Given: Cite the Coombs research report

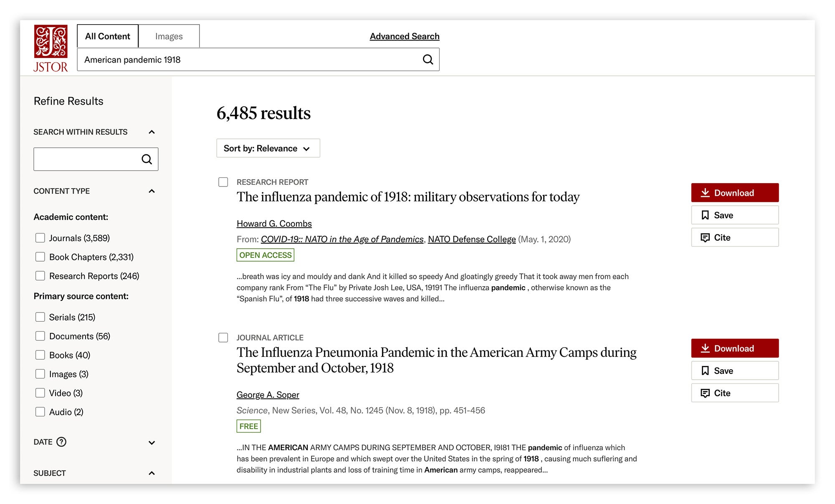Looking at the screenshot, I should (x=735, y=237).
